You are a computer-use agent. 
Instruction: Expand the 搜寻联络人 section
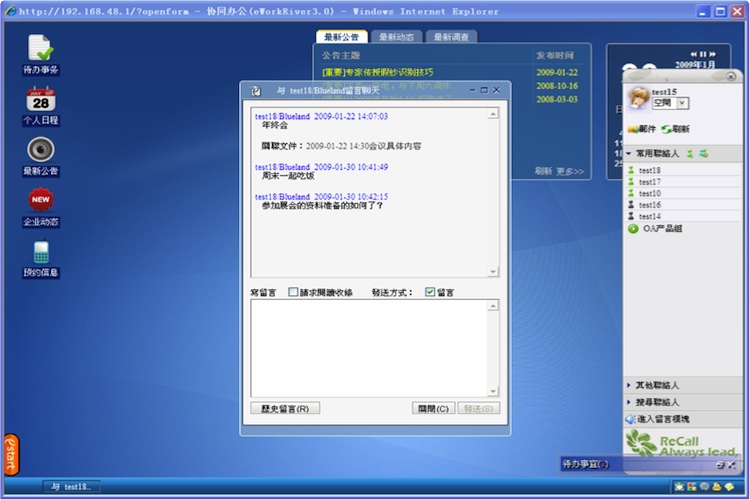click(629, 401)
